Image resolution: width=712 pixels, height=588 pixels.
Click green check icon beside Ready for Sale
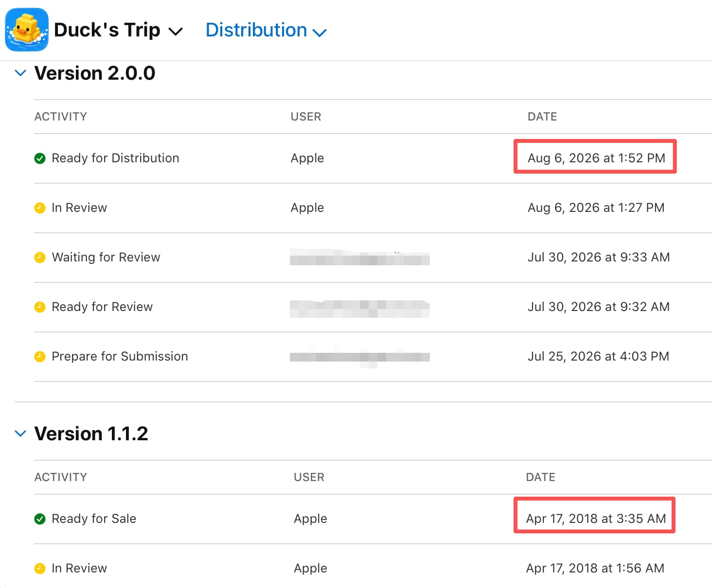(x=40, y=519)
